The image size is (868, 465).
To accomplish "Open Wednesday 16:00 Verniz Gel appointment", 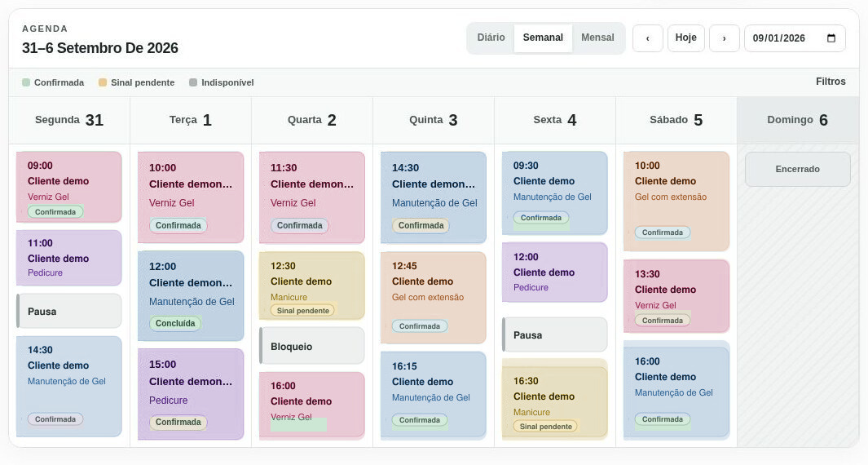I will tap(311, 405).
